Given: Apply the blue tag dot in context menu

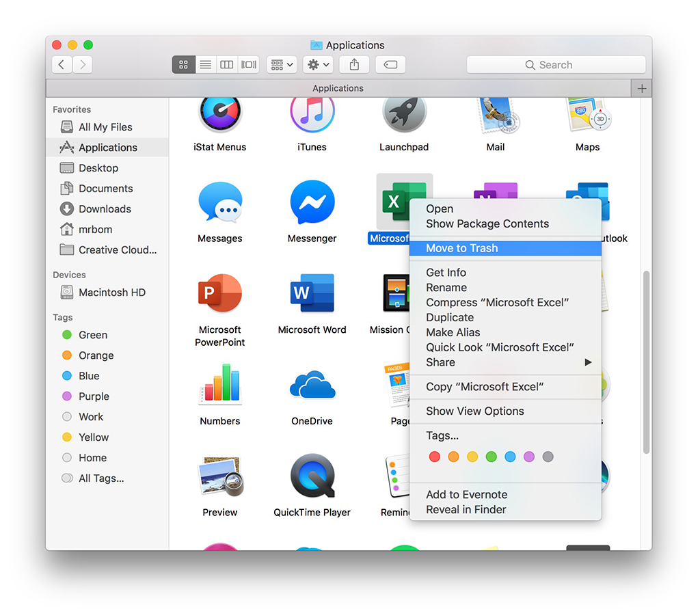Looking at the screenshot, I should pos(510,457).
